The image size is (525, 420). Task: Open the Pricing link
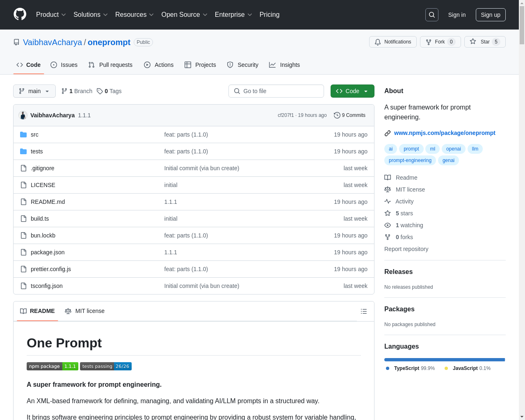click(x=269, y=15)
